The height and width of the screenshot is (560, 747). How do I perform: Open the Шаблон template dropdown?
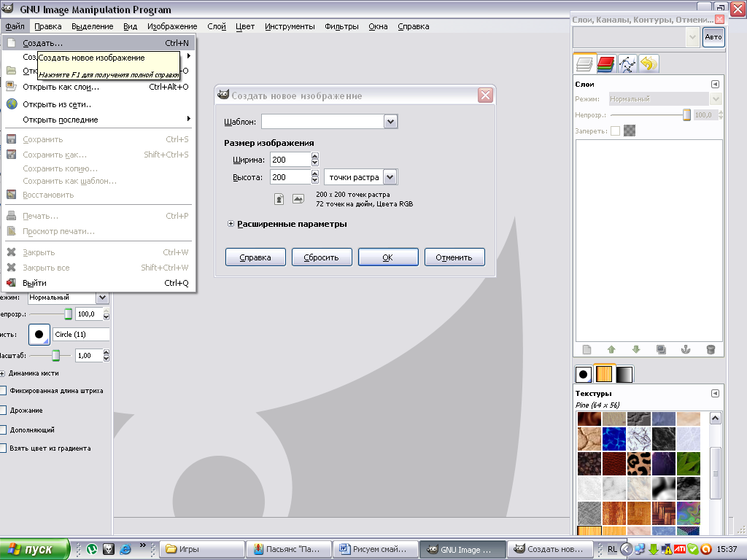point(390,122)
